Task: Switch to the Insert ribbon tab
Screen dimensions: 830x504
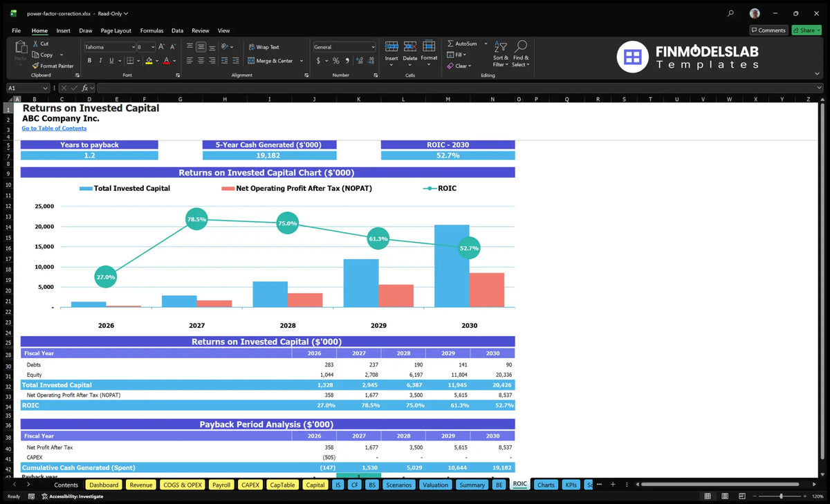Action: (63, 30)
